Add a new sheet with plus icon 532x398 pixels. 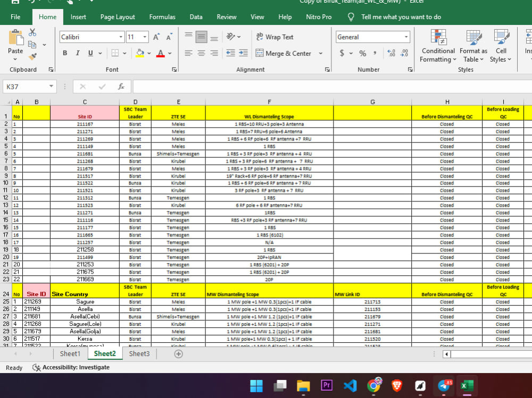[178, 354]
